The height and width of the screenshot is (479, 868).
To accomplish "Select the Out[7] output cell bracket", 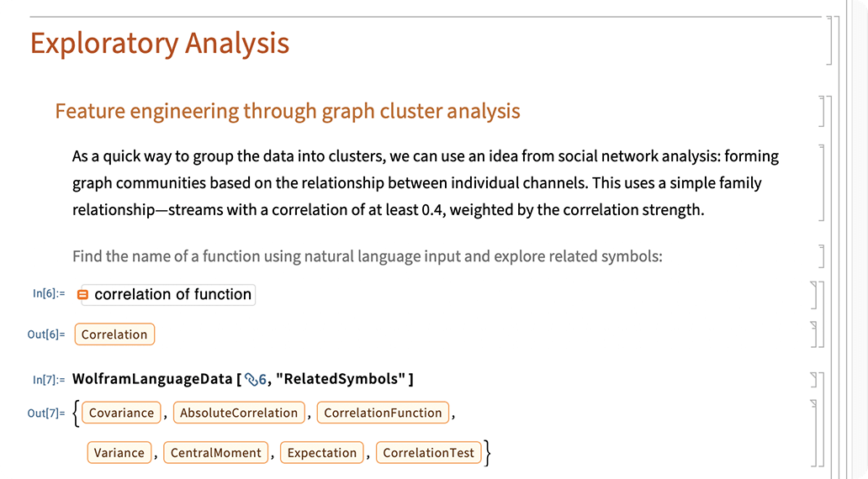I will point(814,433).
